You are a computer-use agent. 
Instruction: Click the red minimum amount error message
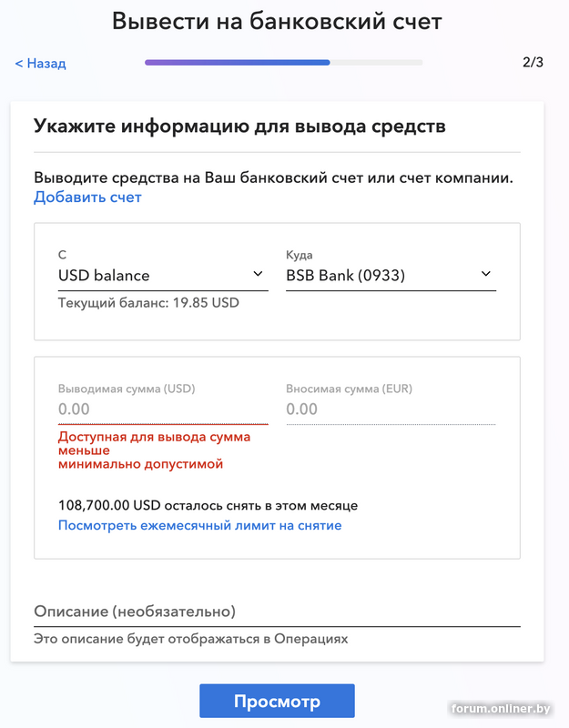tap(154, 450)
